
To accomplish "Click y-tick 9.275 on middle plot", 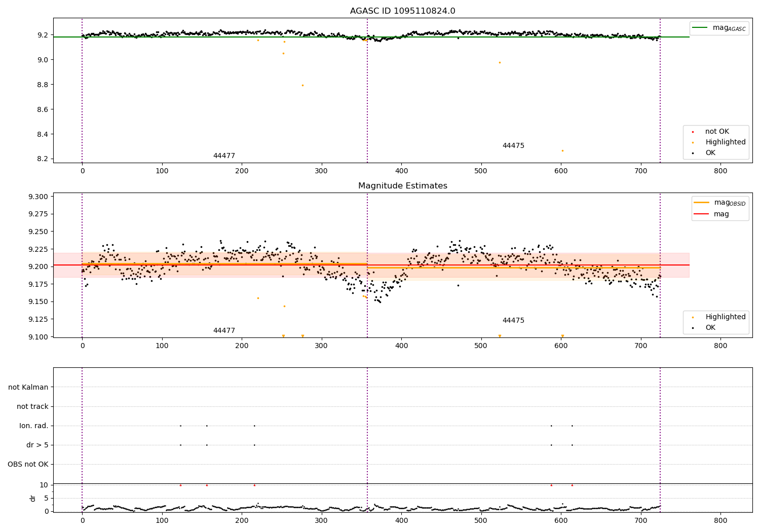I will pyautogui.click(x=39, y=214).
